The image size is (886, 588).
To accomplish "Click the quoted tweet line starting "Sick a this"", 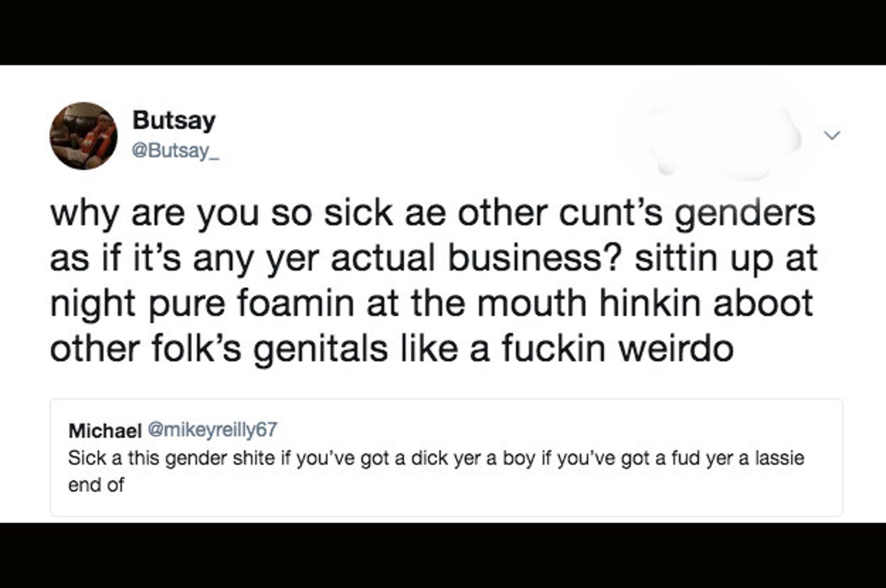I will pos(435,458).
